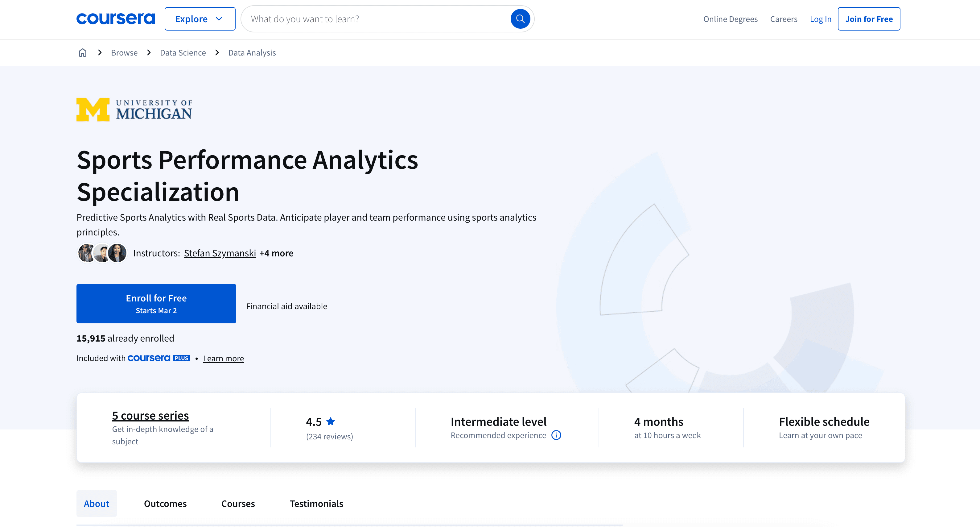The height and width of the screenshot is (527, 980).
Task: Click the Coursera Plus logo
Action: 159,358
